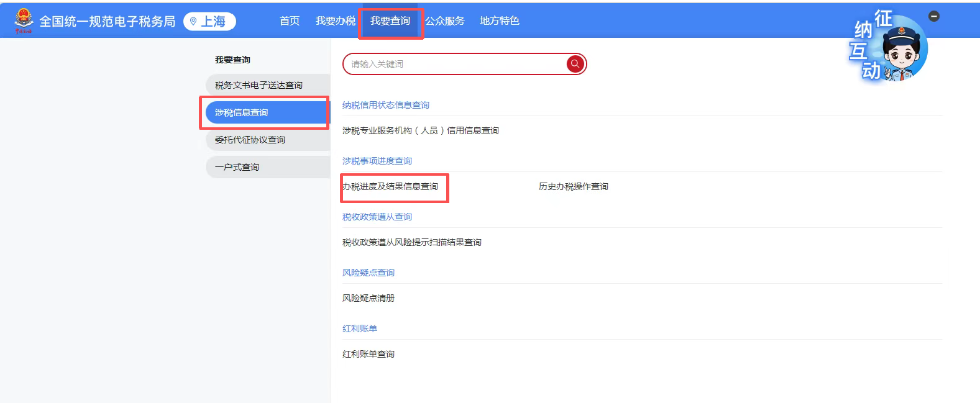
Task: Minimize the 征纳互动 floating widget
Action: [933, 17]
